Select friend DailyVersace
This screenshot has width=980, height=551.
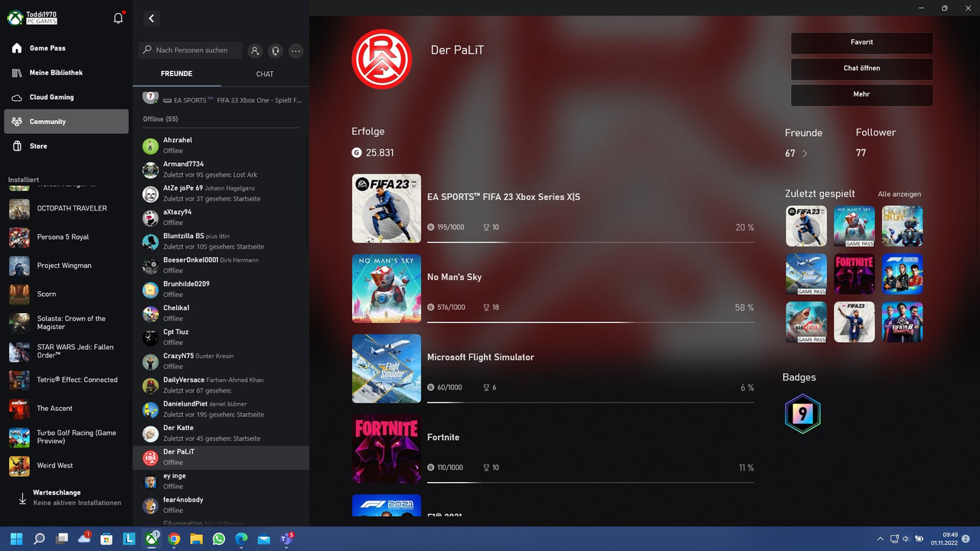point(220,386)
